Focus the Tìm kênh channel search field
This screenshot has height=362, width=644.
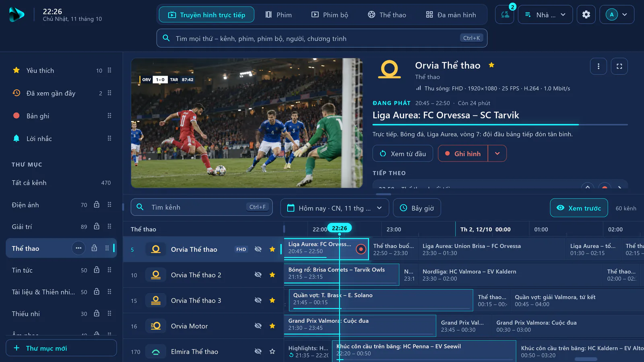[x=202, y=207]
